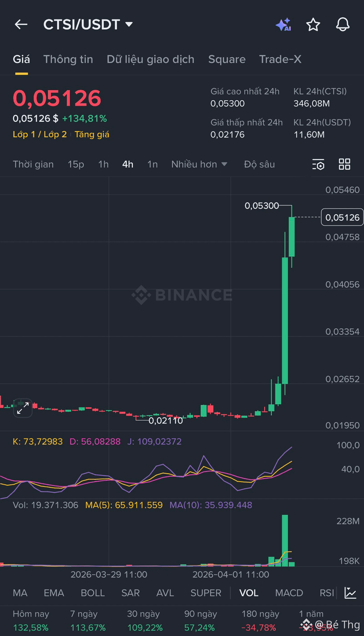Toggle the MACD indicator
This screenshot has width=364, height=636.
(x=289, y=593)
